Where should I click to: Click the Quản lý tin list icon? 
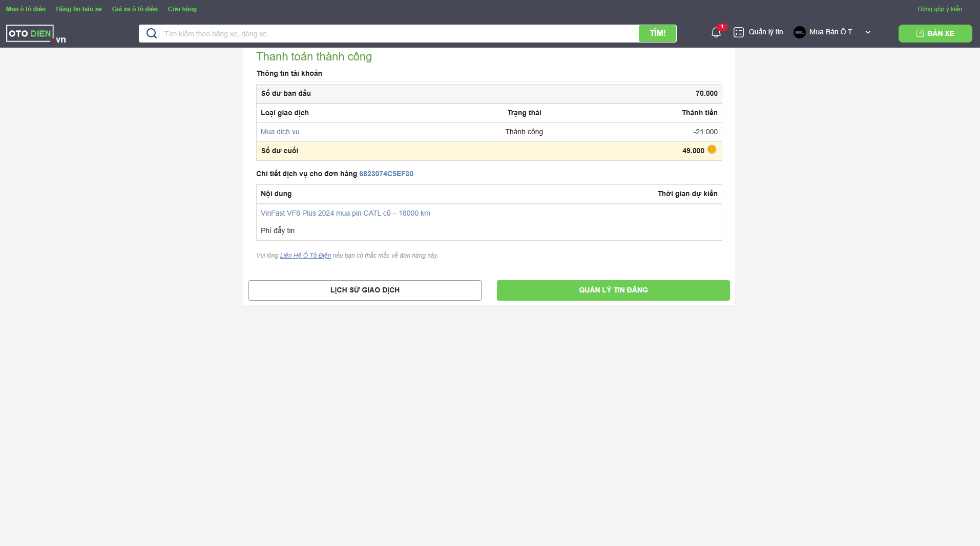pyautogui.click(x=738, y=32)
